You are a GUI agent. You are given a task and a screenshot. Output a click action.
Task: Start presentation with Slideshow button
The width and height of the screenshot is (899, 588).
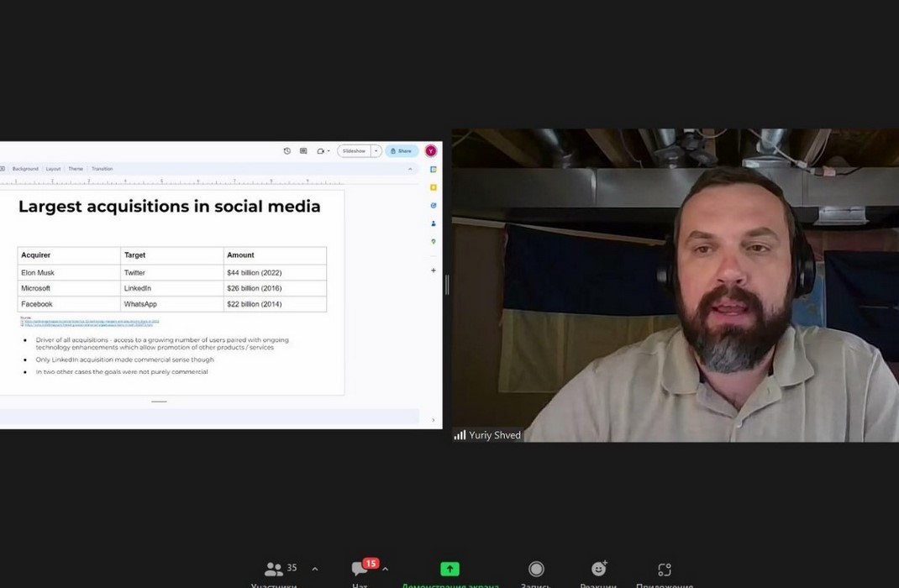pyautogui.click(x=354, y=151)
